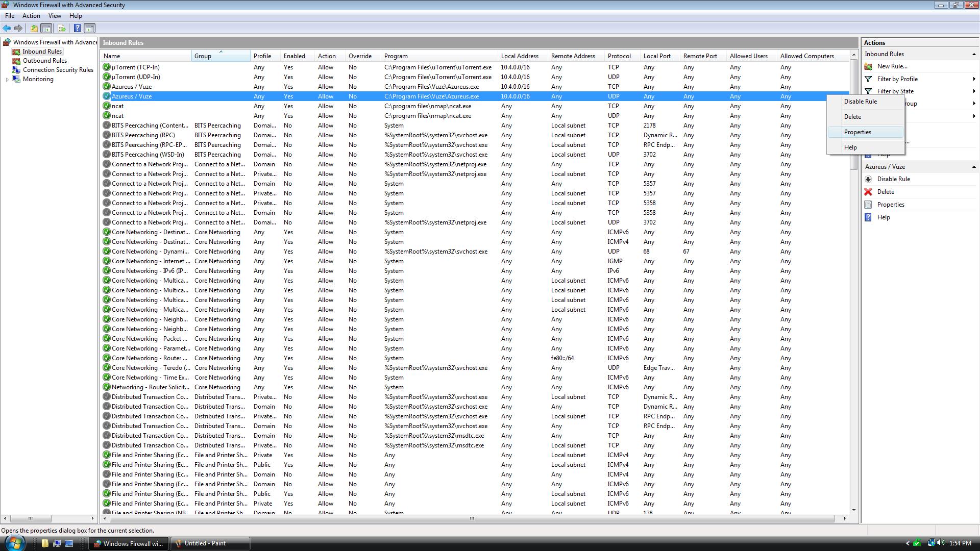Sort by the Protocol column header
Viewport: 980px width, 551px height.
click(x=622, y=56)
